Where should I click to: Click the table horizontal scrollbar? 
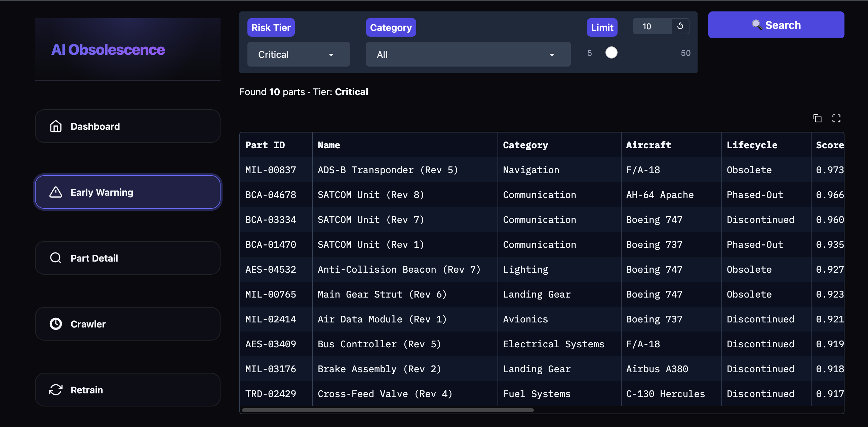coord(388,410)
